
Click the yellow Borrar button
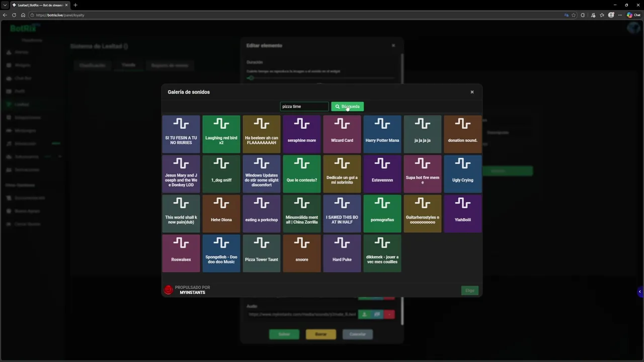(x=320, y=334)
